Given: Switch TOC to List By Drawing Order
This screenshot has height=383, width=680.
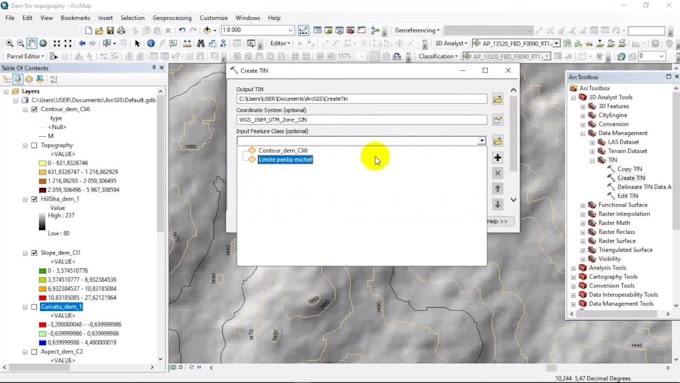Looking at the screenshot, I should [x=7, y=79].
